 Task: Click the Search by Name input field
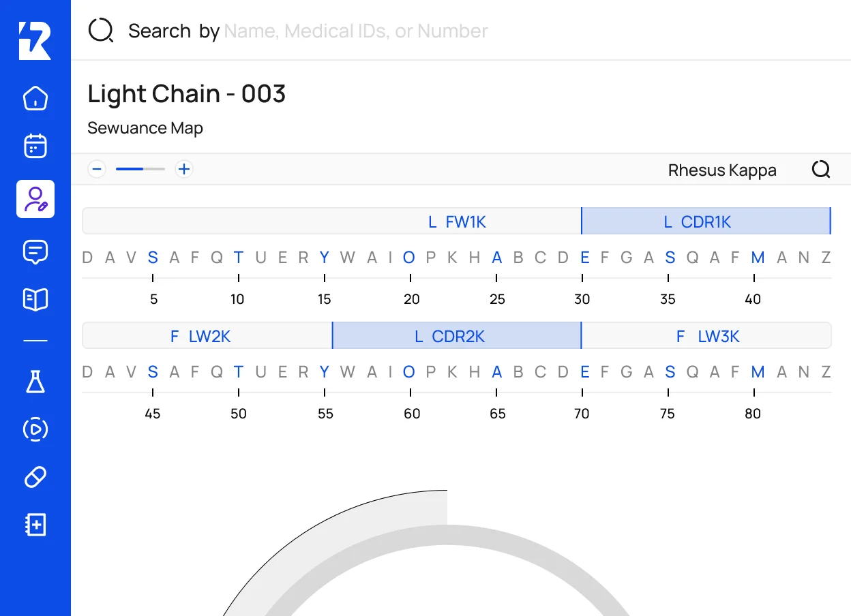[x=355, y=31]
